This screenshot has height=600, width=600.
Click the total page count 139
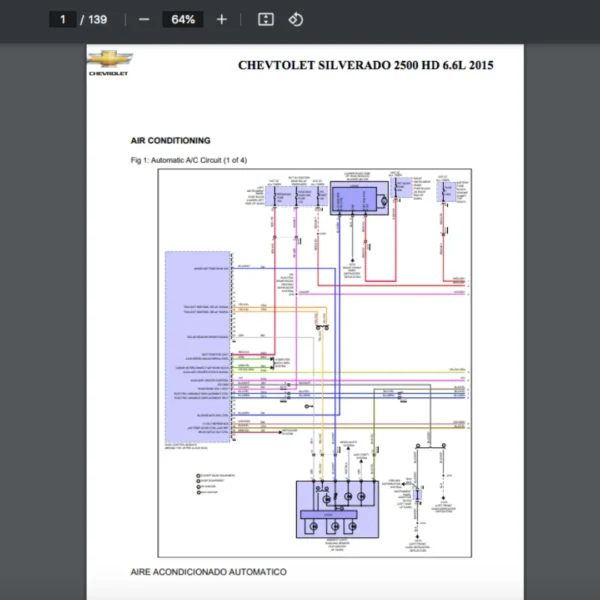97,19
